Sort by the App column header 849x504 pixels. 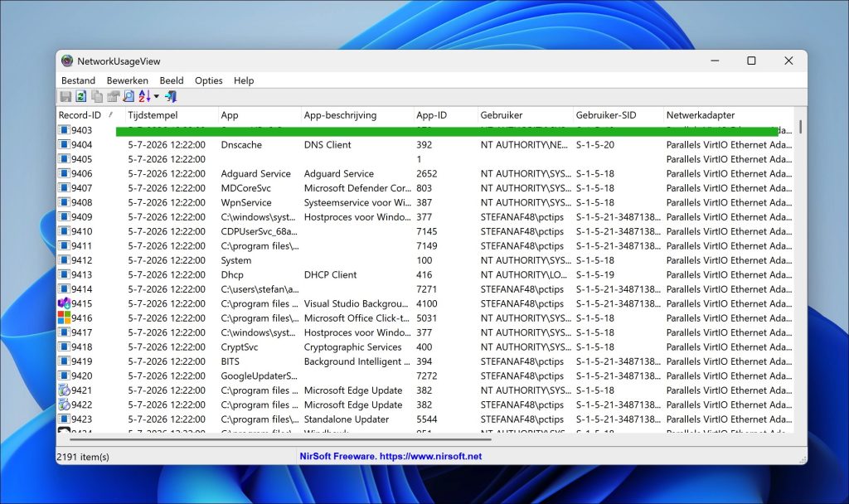(260, 114)
